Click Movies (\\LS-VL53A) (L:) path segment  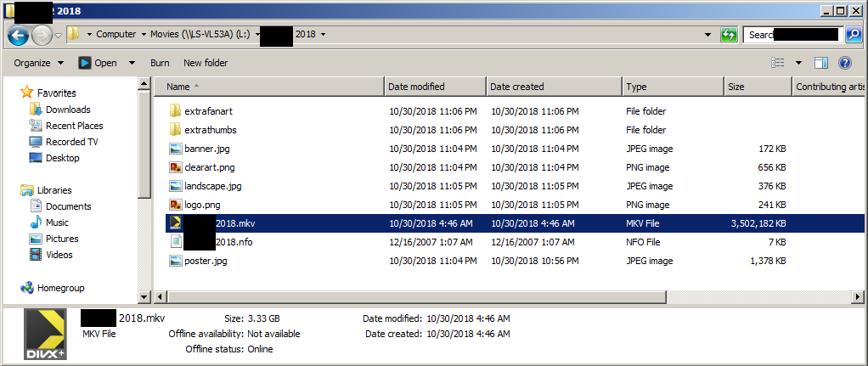[200, 34]
